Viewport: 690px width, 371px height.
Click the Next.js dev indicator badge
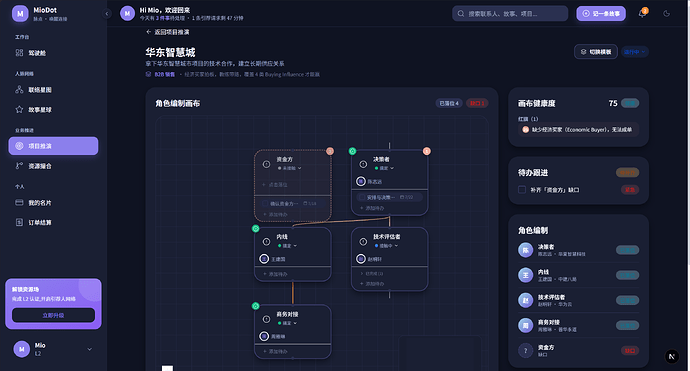pyautogui.click(x=672, y=356)
